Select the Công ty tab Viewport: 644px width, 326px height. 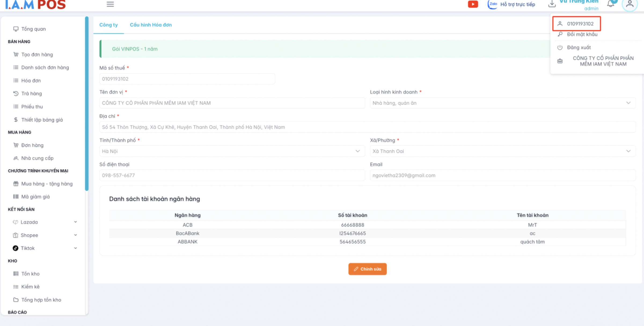108,25
